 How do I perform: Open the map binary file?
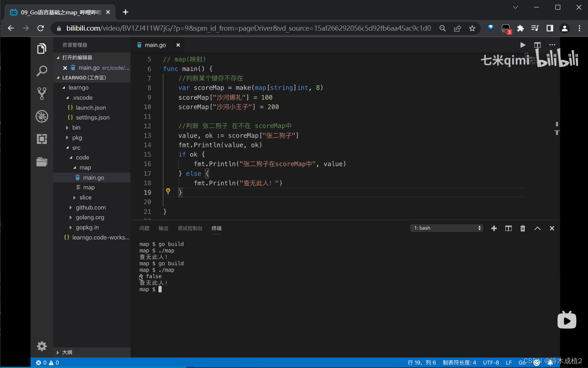click(x=89, y=187)
